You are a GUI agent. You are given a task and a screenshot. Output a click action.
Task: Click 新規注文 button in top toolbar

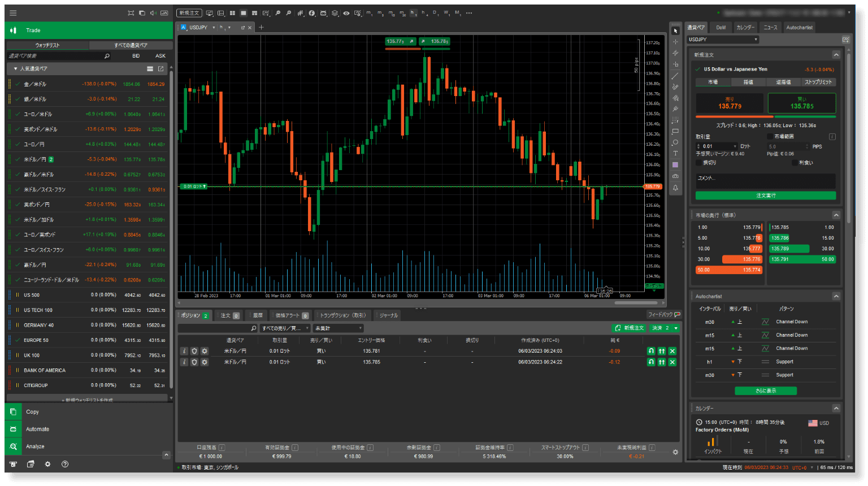tap(189, 13)
